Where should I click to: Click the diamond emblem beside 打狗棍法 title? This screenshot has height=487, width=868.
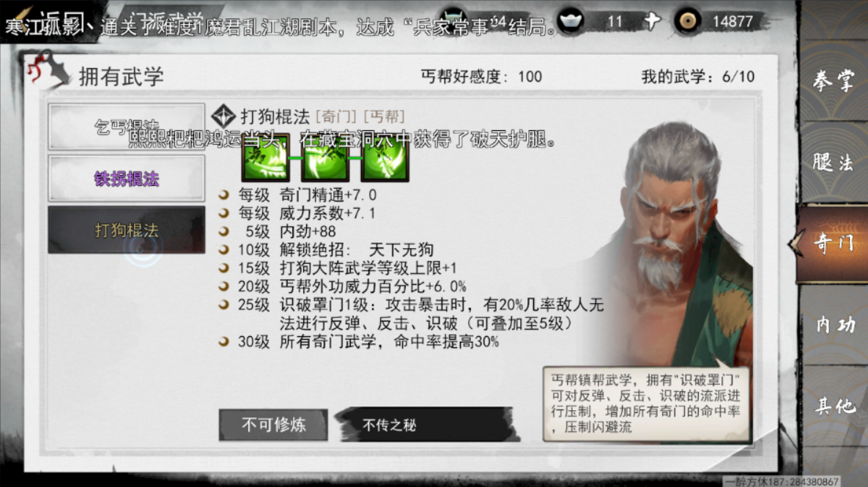[223, 116]
